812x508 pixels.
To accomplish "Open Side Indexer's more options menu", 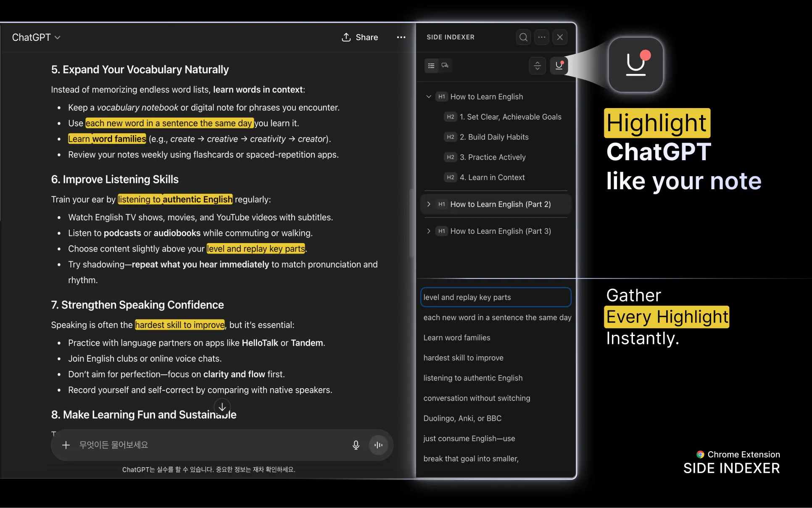I will (542, 37).
